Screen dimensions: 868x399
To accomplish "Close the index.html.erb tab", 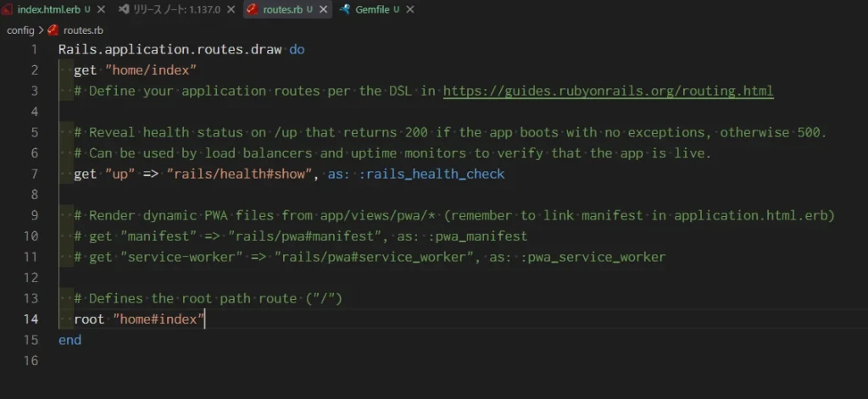I will pos(101,9).
